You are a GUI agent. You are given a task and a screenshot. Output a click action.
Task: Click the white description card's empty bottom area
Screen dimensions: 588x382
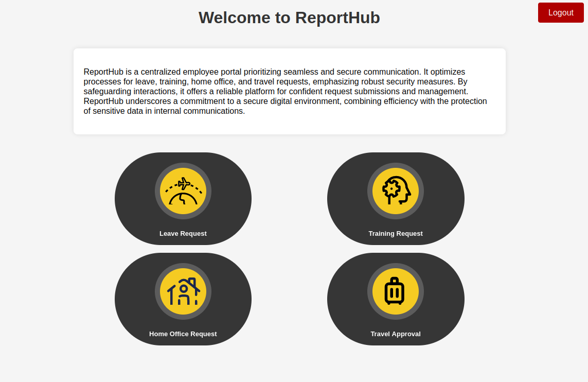tap(289, 126)
